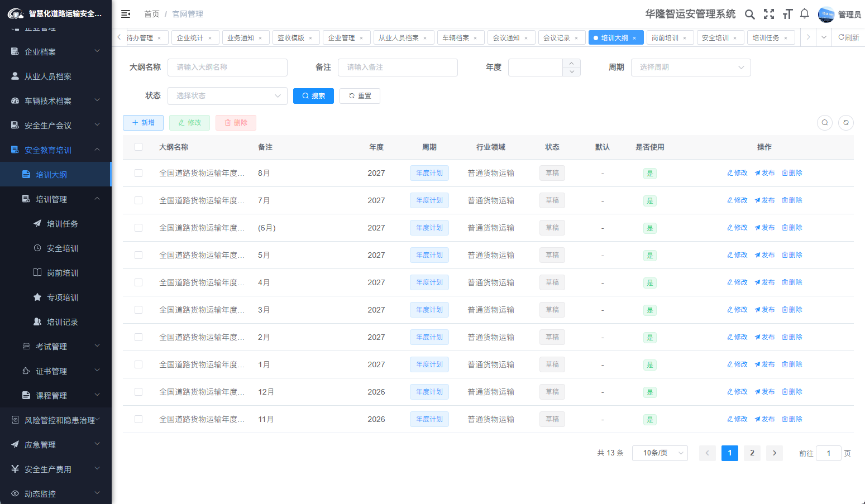Open the font size setting icon
The height and width of the screenshot is (504, 865).
tap(787, 15)
